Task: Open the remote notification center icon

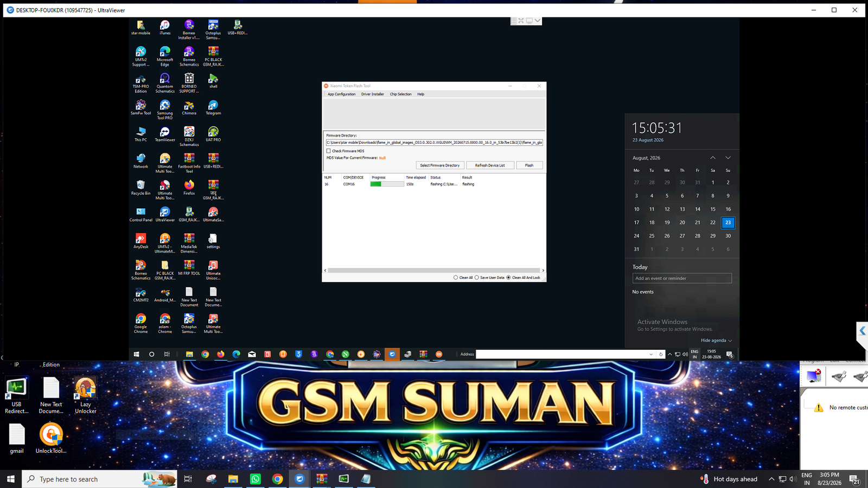Action: [x=730, y=355]
